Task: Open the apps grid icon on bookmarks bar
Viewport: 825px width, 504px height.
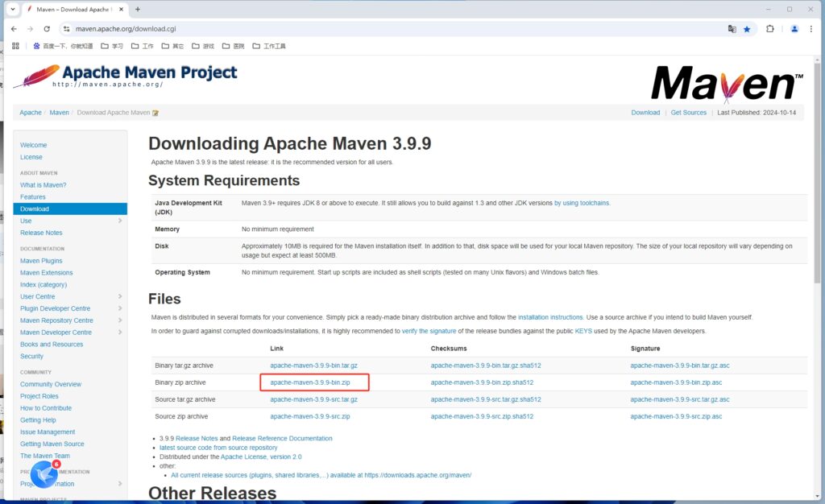Action: (15, 45)
